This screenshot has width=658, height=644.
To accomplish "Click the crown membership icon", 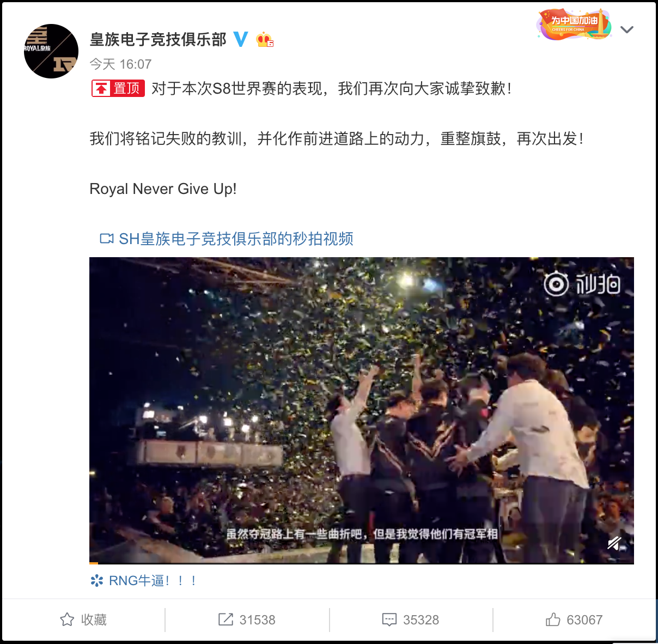I will click(265, 39).
